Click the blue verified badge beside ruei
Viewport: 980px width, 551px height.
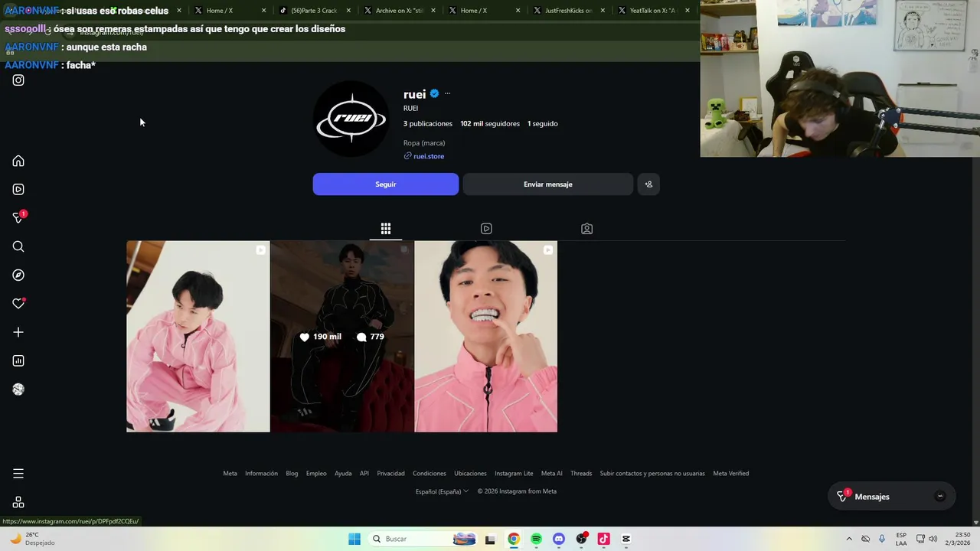click(434, 93)
